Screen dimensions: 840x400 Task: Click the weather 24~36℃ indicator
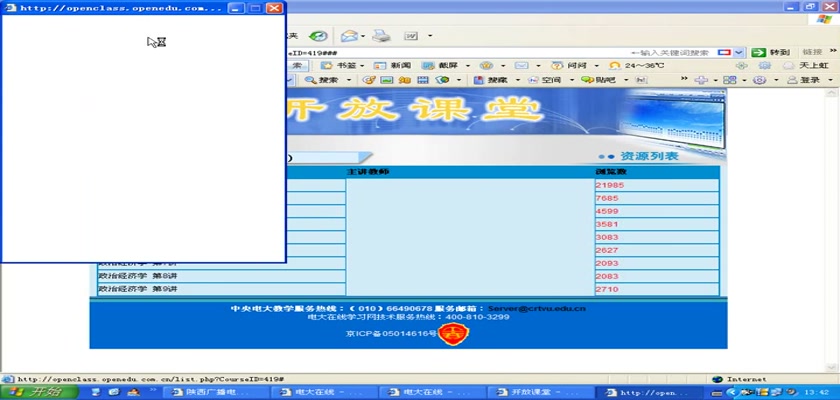pos(636,65)
